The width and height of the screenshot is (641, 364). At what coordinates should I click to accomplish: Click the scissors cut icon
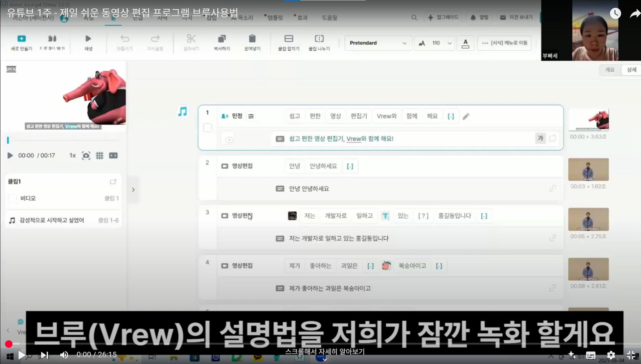coord(191,39)
